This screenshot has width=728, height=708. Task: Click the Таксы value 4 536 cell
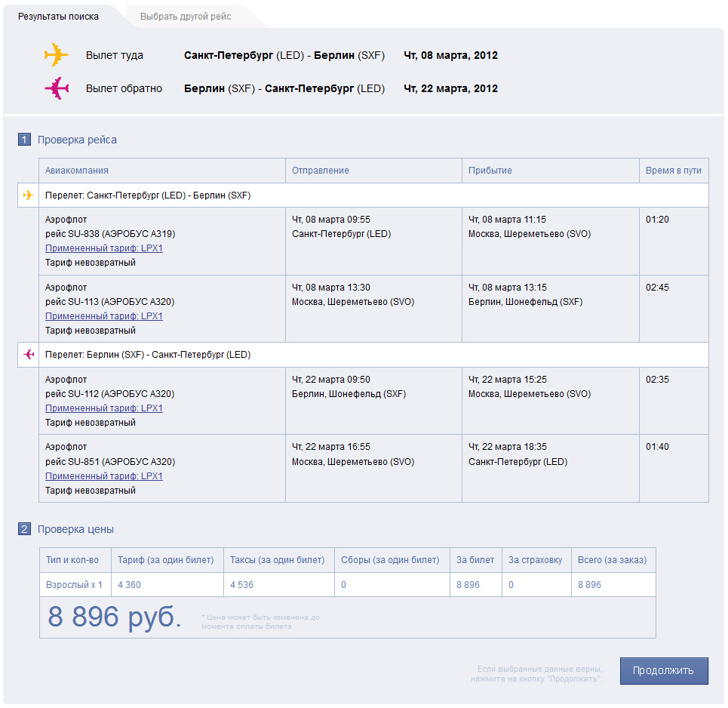(242, 585)
